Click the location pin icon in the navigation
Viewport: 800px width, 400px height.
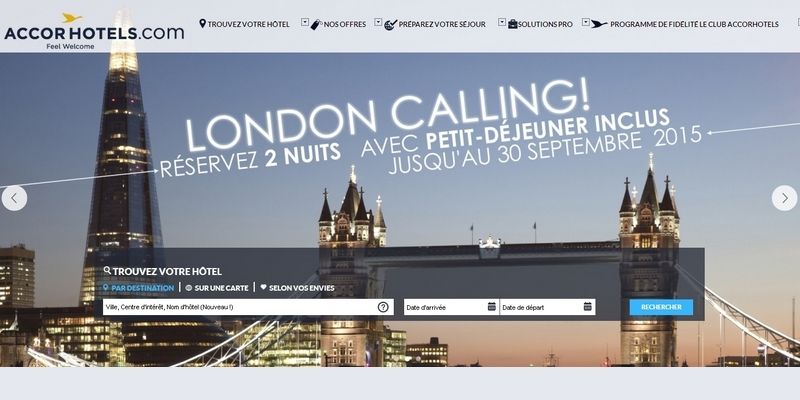[202, 23]
